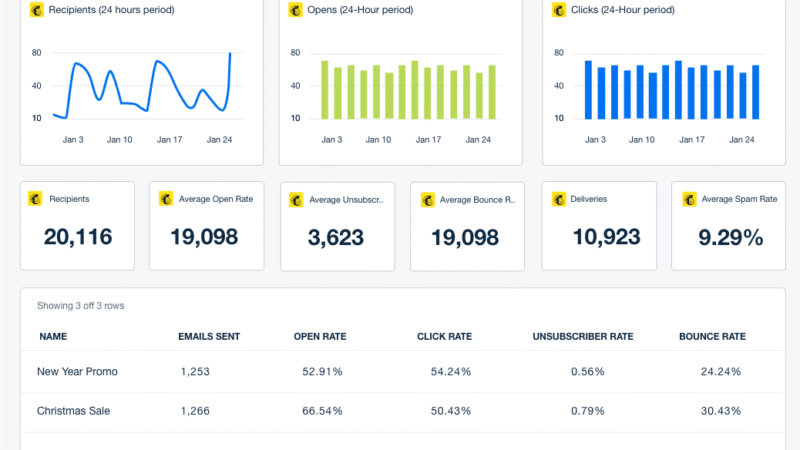Open the Christmas Sale campaign row
The height and width of the screenshot is (450, 800).
point(75,411)
